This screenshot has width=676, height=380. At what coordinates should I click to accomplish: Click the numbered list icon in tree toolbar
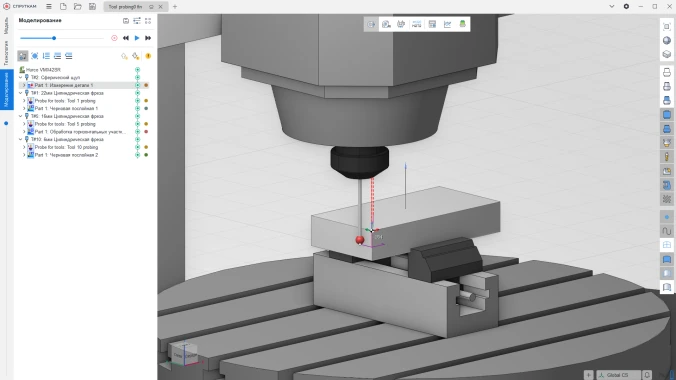(x=46, y=56)
